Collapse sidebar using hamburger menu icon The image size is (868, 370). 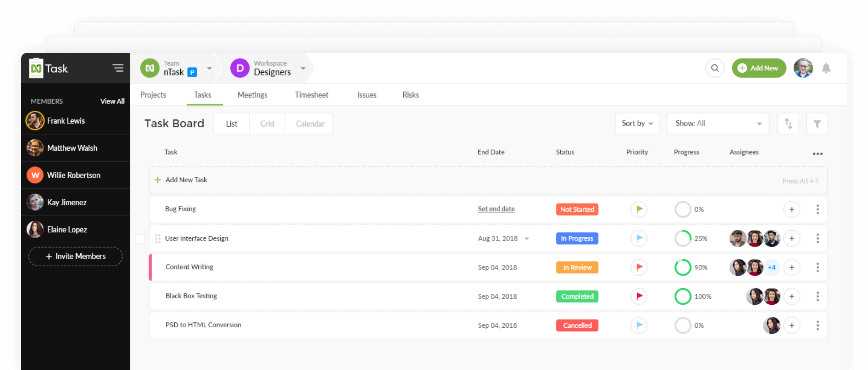pyautogui.click(x=118, y=68)
